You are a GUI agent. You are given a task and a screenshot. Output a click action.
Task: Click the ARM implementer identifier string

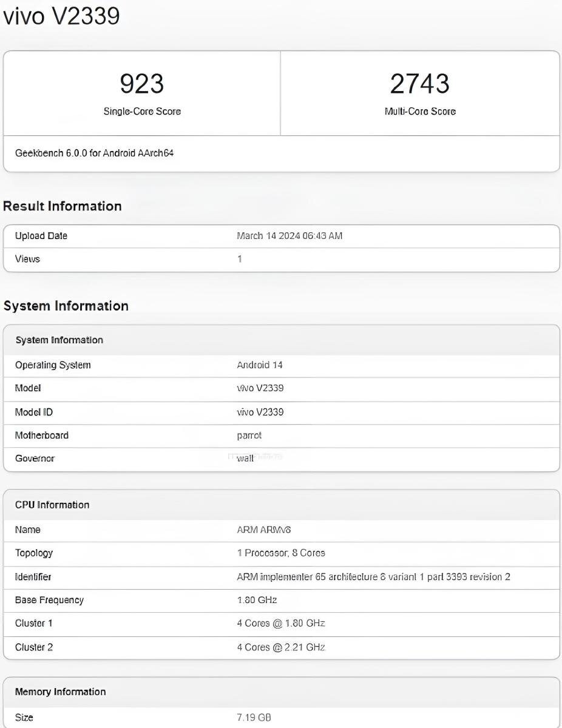point(373,577)
